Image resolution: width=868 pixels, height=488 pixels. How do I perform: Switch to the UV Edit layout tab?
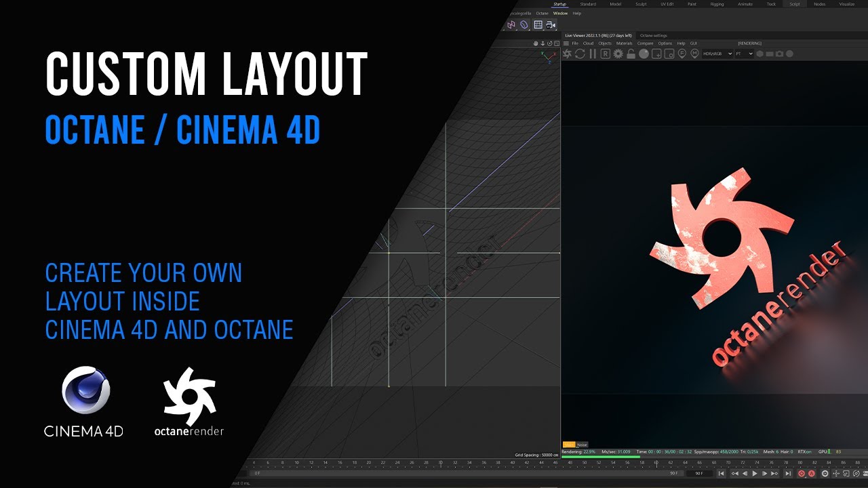(x=667, y=4)
